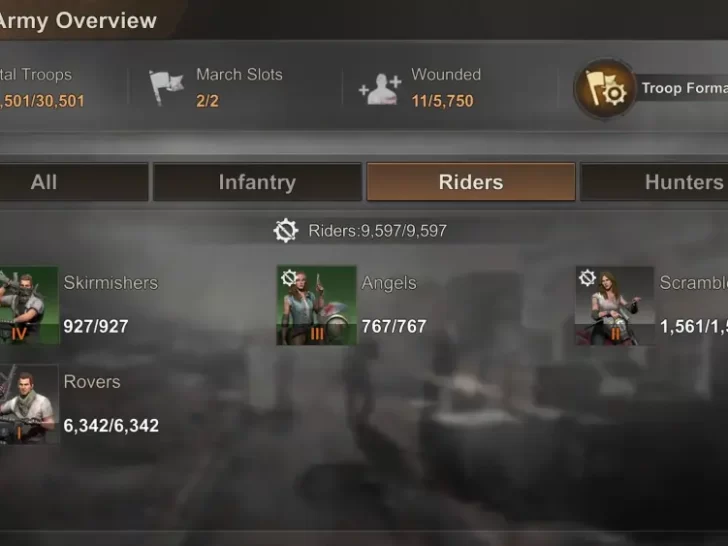Click the Troop Formation label button
Image resolution: width=728 pixels, height=546 pixels.
click(x=684, y=88)
